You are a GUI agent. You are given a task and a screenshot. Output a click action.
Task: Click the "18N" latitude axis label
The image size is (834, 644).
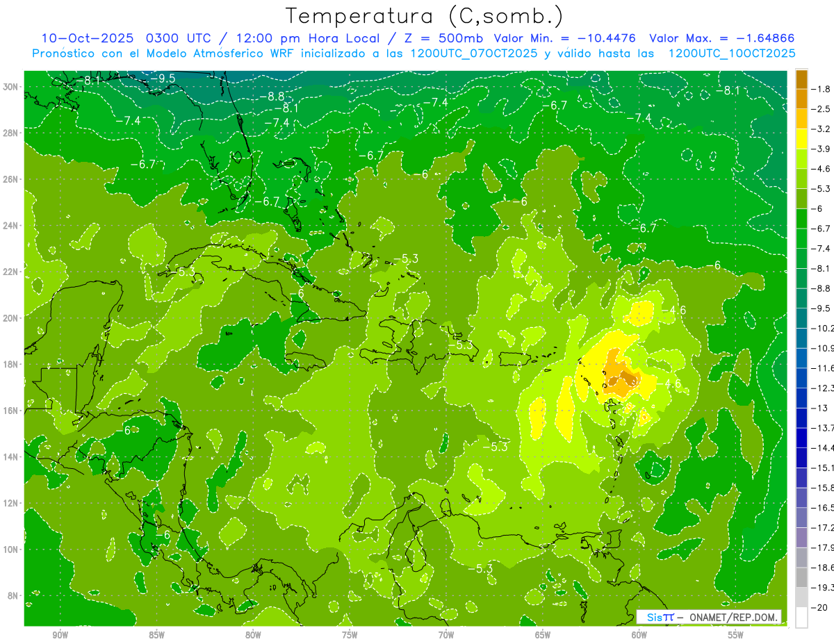coord(10,365)
